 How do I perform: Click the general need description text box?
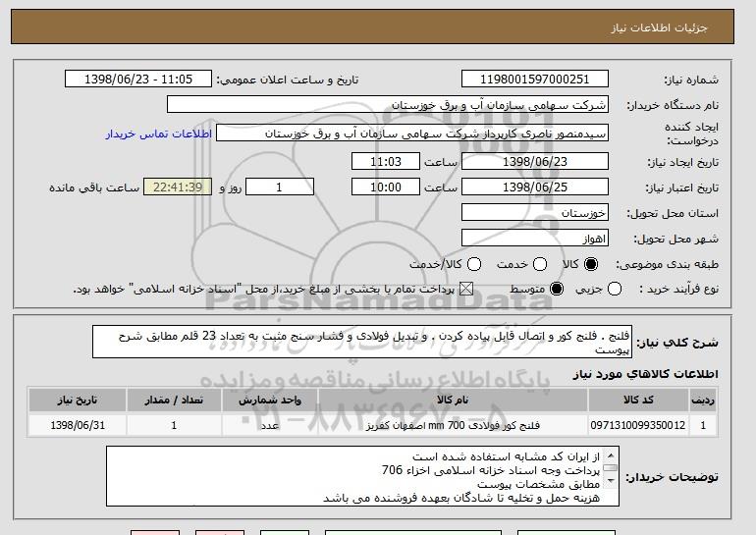click(362, 342)
